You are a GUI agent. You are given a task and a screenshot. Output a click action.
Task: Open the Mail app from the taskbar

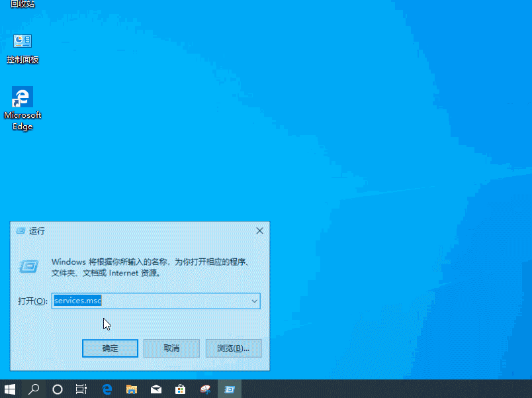[155, 389]
